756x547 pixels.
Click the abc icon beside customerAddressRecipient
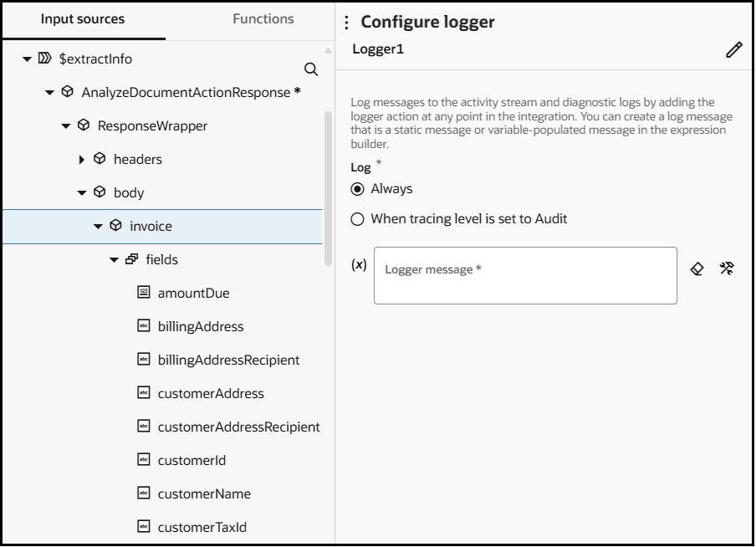pos(144,426)
